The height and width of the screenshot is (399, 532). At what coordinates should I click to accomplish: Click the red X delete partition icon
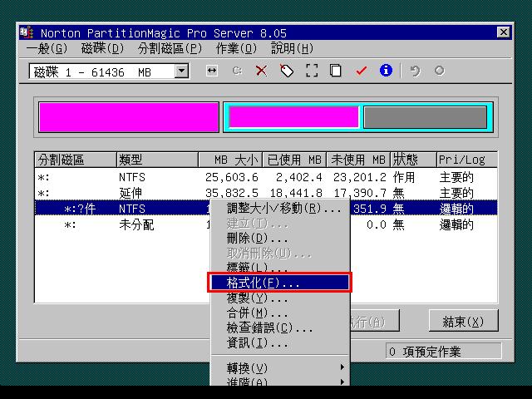tap(261, 71)
